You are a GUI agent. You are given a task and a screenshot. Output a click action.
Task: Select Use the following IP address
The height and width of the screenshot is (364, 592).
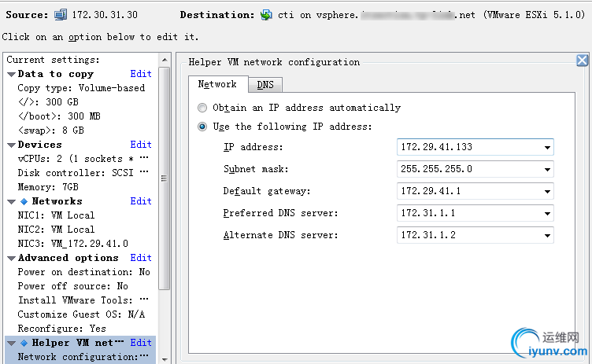coord(203,127)
